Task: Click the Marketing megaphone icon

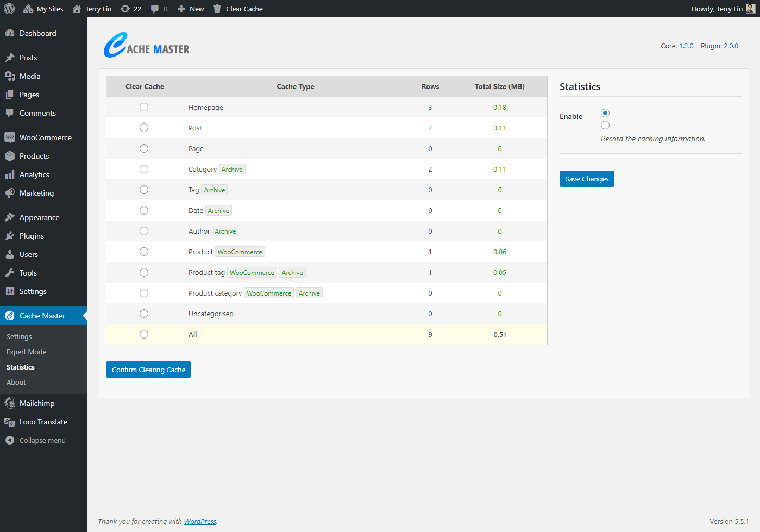Action: point(10,193)
